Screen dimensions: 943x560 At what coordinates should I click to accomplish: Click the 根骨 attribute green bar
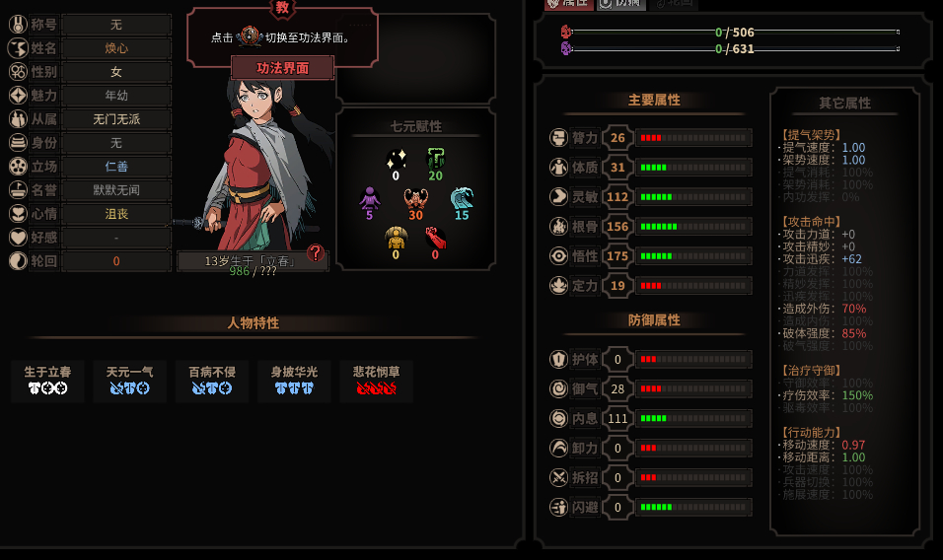693,227
